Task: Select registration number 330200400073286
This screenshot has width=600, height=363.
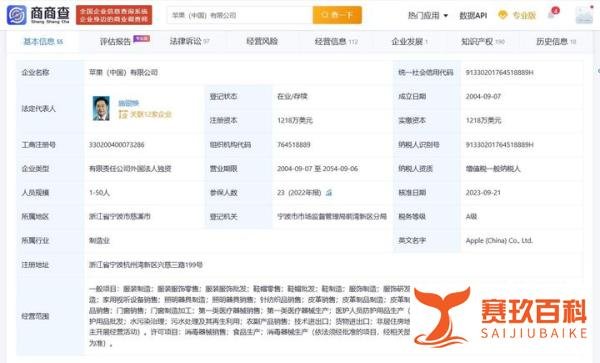Action: 117,145
